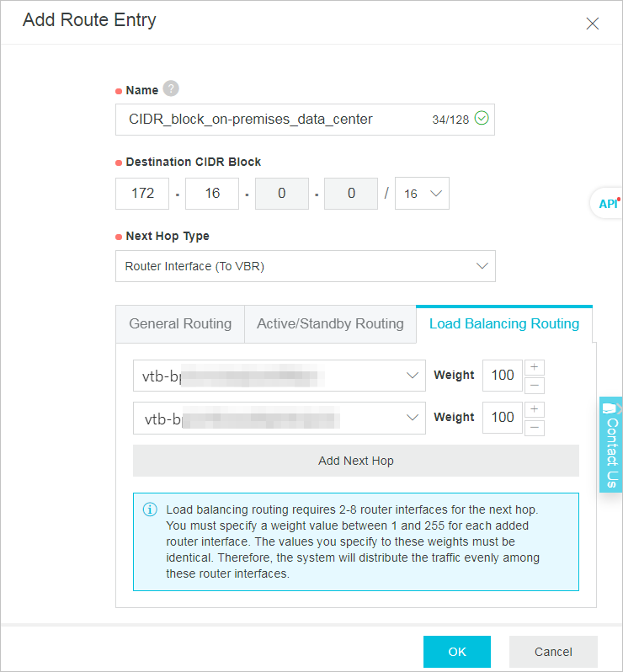Increase weight of the first next hop
The height and width of the screenshot is (672, 623).
tap(535, 367)
